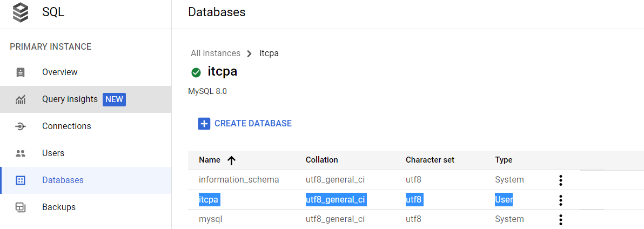This screenshot has width=644, height=229.
Task: Open three-dot menu for itcpa database
Action: (561, 200)
